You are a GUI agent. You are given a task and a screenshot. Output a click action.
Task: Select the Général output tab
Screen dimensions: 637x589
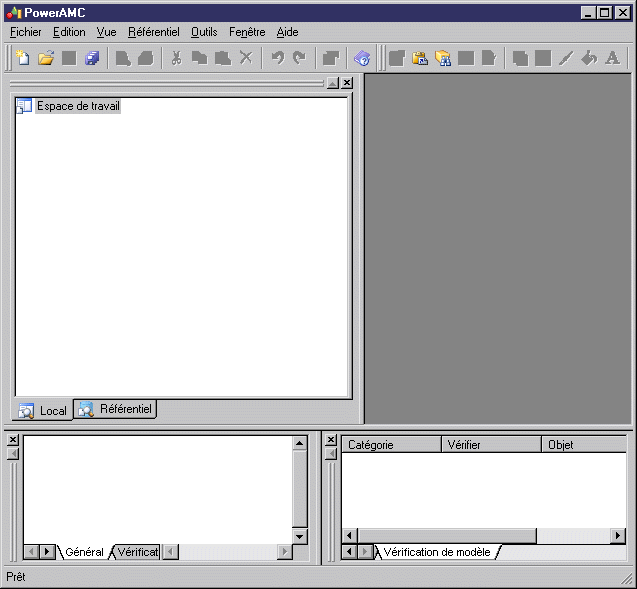click(x=84, y=552)
